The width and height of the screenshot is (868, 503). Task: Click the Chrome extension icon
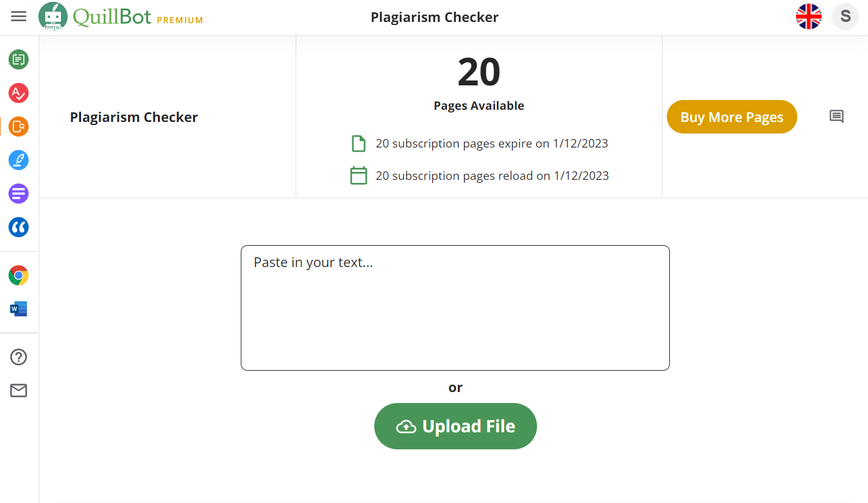[18, 275]
